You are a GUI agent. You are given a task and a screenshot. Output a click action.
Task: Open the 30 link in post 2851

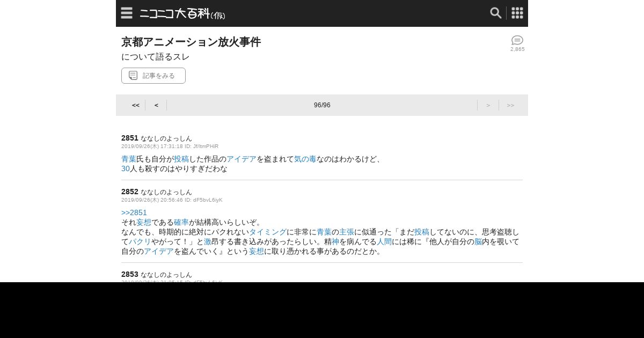126,168
